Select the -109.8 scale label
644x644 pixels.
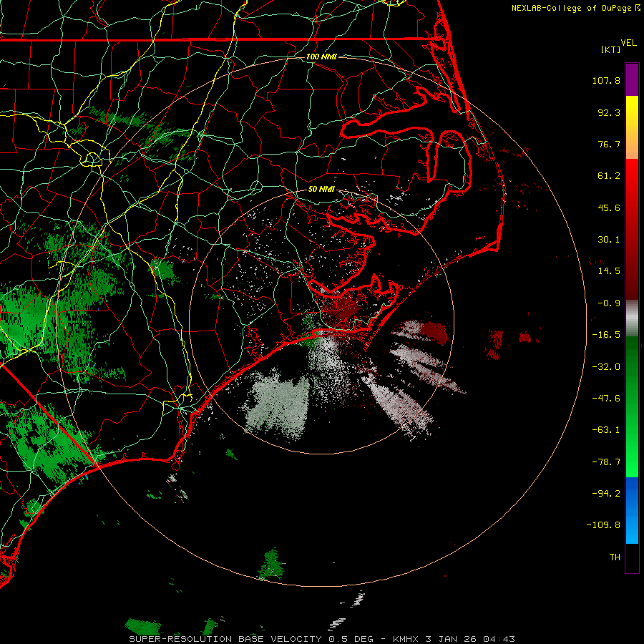(x=603, y=525)
